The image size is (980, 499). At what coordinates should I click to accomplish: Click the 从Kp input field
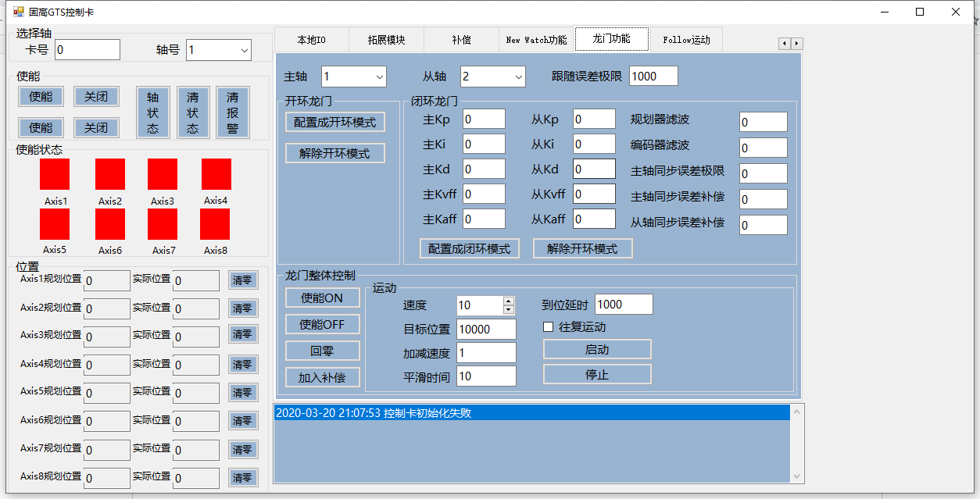click(594, 119)
